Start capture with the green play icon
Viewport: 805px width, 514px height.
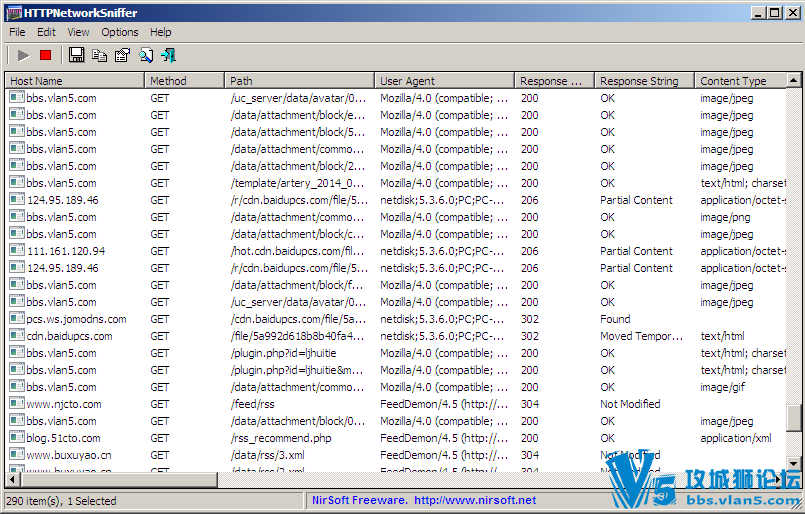click(x=23, y=55)
